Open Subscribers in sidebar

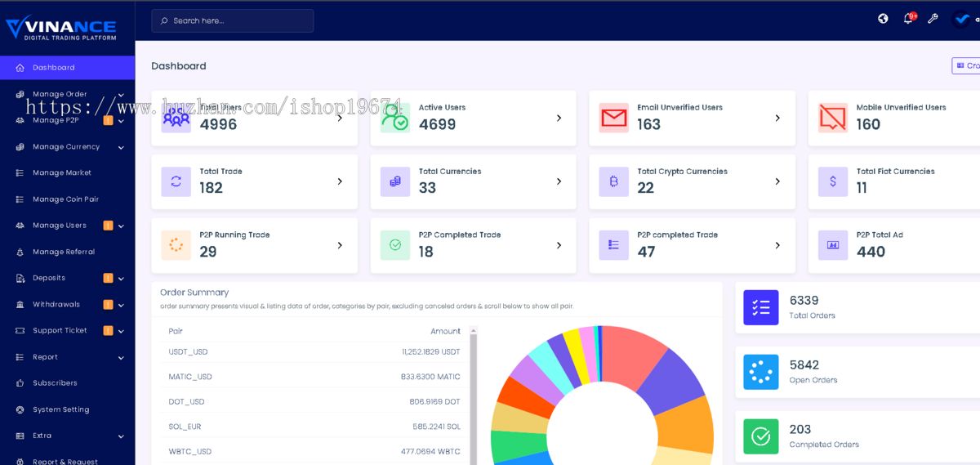[67, 383]
